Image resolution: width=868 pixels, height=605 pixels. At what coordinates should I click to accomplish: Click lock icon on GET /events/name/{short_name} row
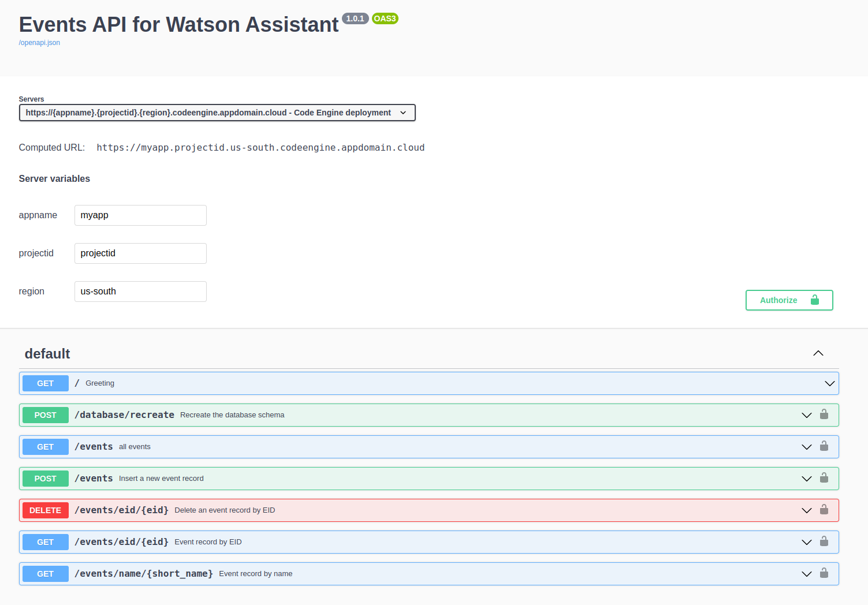(x=824, y=573)
